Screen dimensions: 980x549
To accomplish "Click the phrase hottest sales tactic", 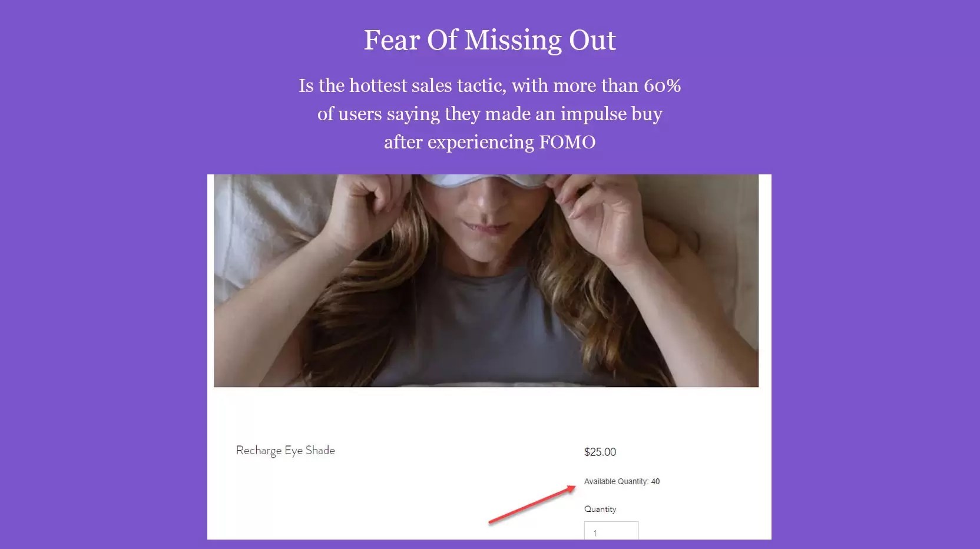I will tap(428, 86).
